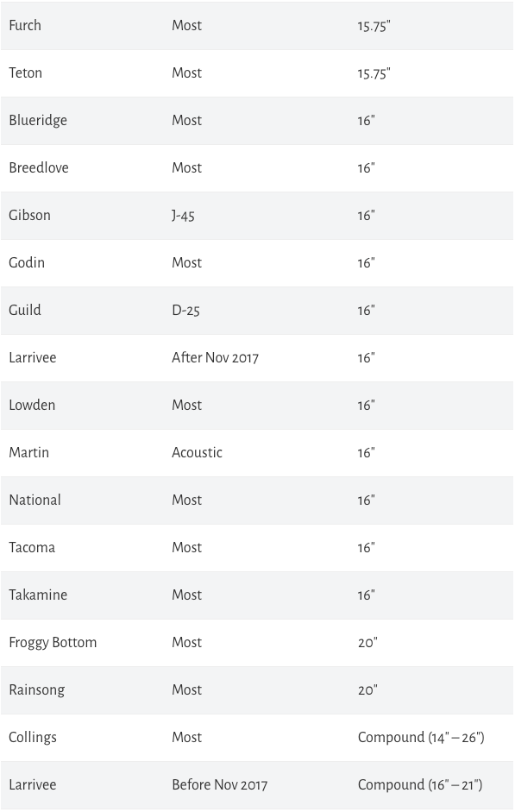Screen dimensions: 515x812
Task: Click the Rainsong 20" radius value
Action: (x=367, y=689)
